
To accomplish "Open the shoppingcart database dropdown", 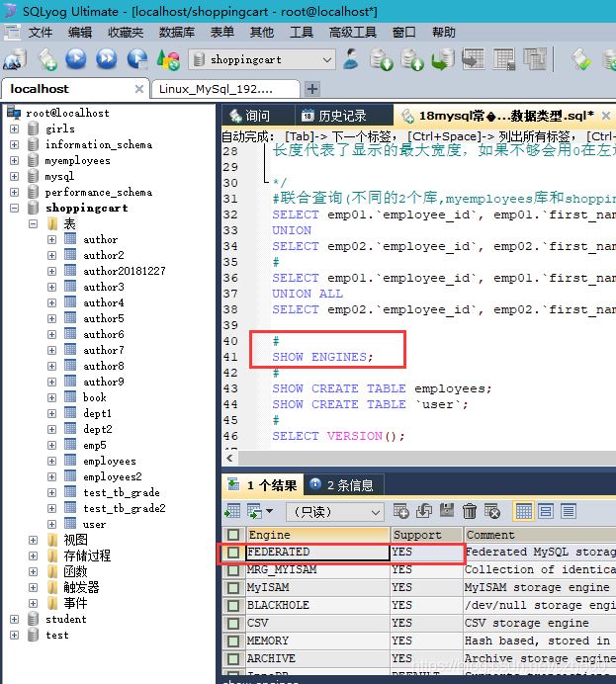I will point(328,60).
